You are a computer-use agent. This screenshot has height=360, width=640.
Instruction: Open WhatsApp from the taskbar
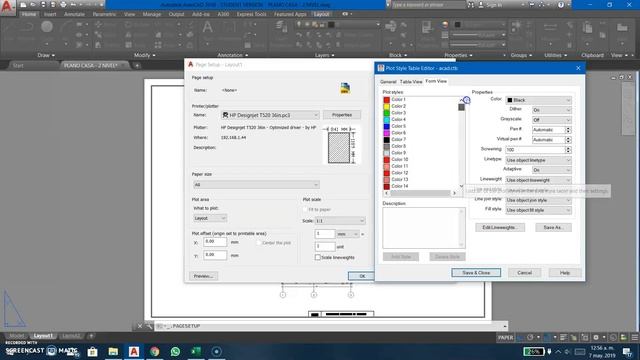tap(176, 351)
